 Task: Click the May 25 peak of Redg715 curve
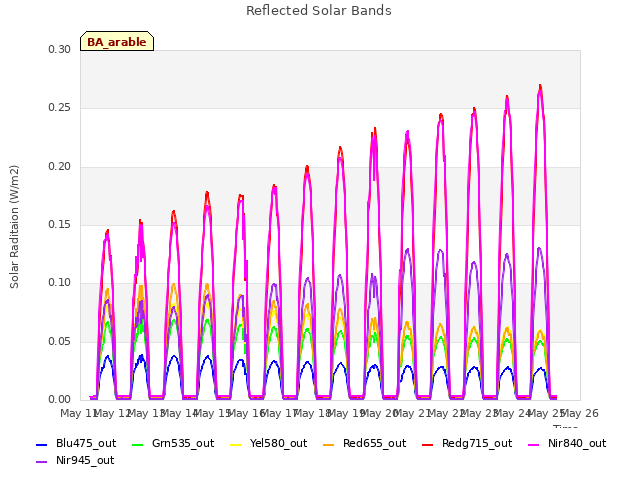[x=540, y=86]
